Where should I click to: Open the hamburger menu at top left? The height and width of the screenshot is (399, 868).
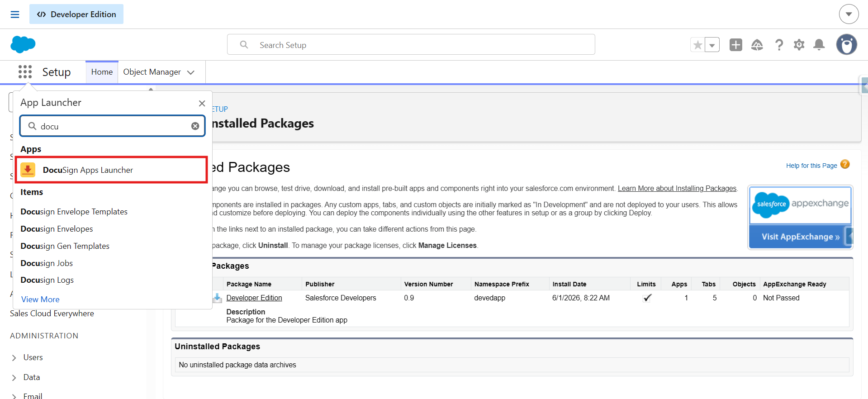[x=15, y=14]
